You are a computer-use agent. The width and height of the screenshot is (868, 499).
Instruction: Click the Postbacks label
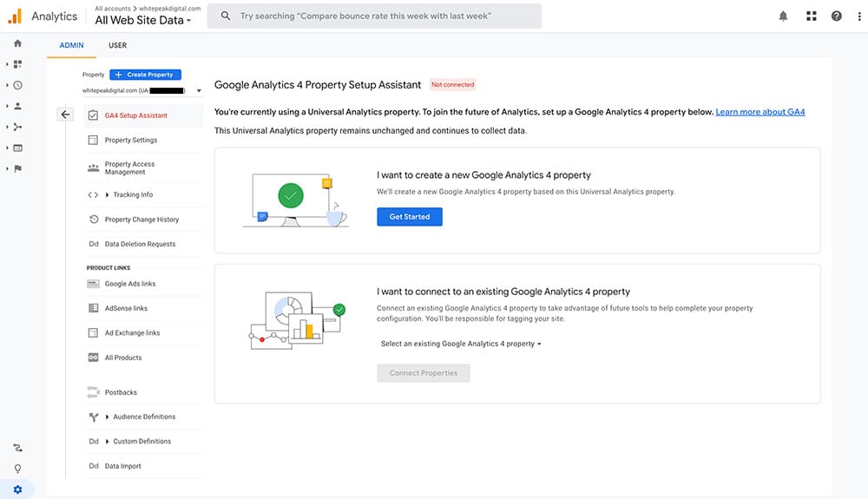pyautogui.click(x=121, y=392)
